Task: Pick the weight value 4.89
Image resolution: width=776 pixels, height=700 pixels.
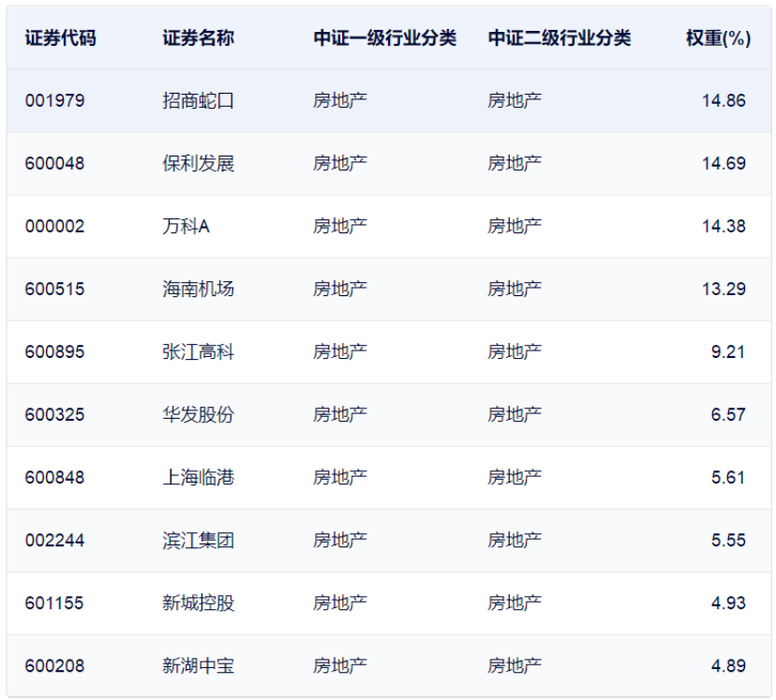Action: (728, 666)
